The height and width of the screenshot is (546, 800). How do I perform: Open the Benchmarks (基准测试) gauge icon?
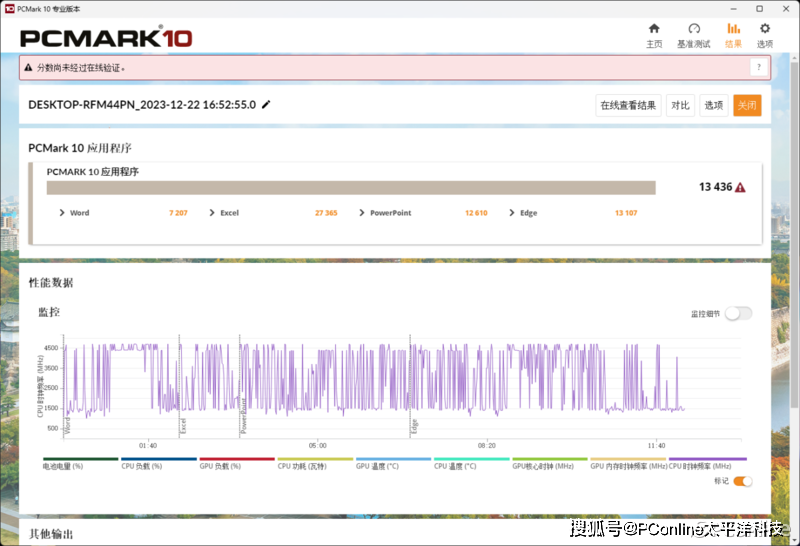coord(694,29)
